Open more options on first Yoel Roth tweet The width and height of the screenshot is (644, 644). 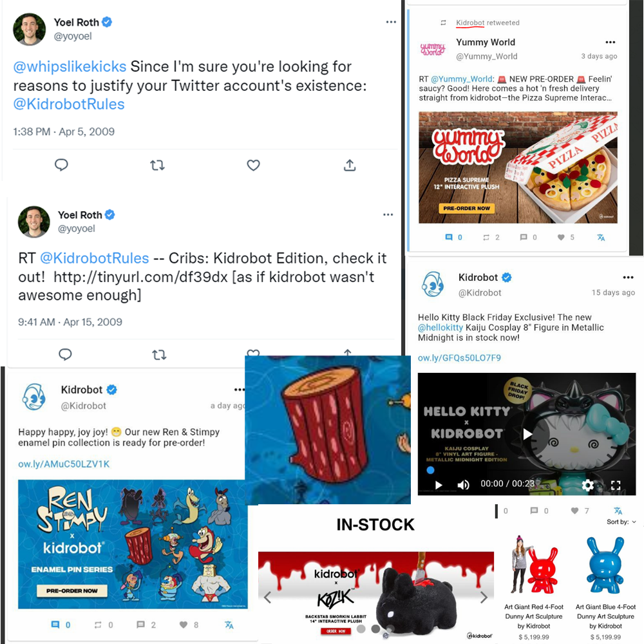tap(391, 22)
